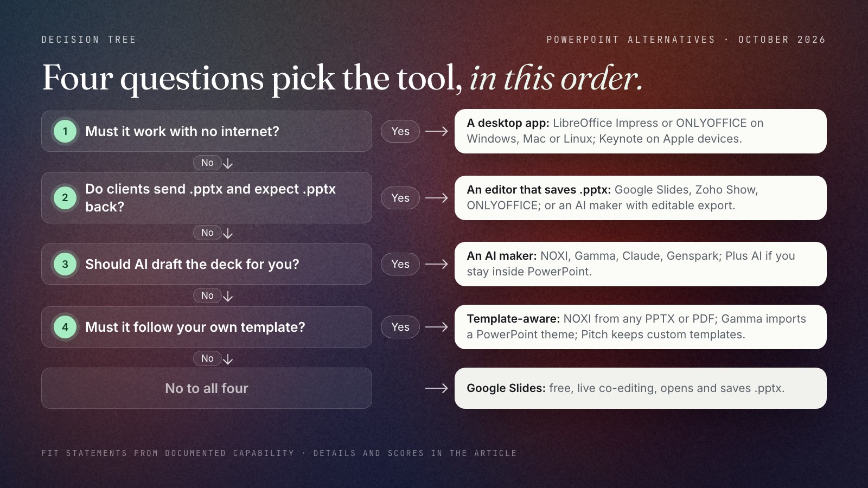
Task: Click the green number 1 circle
Action: click(65, 131)
